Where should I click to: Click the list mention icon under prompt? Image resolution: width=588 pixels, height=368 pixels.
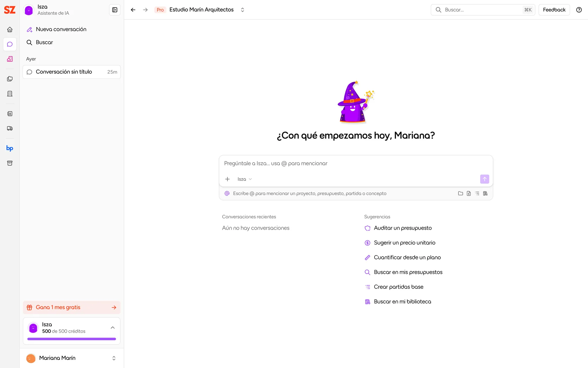(477, 194)
